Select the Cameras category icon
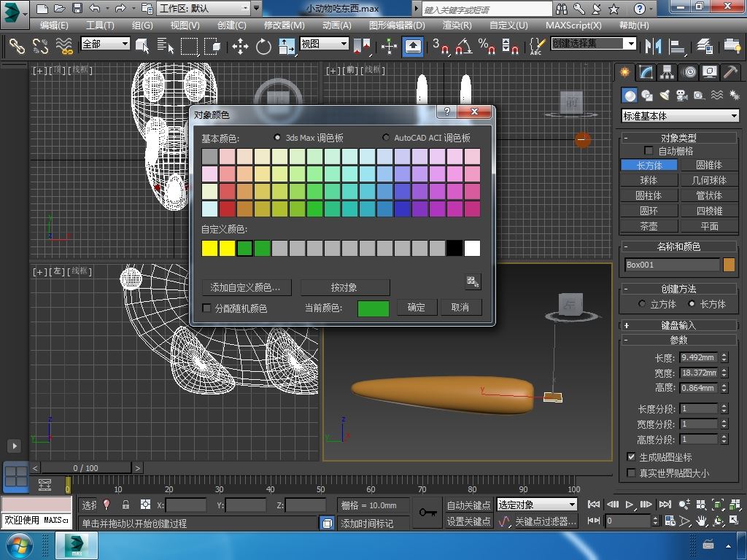 coord(682,96)
